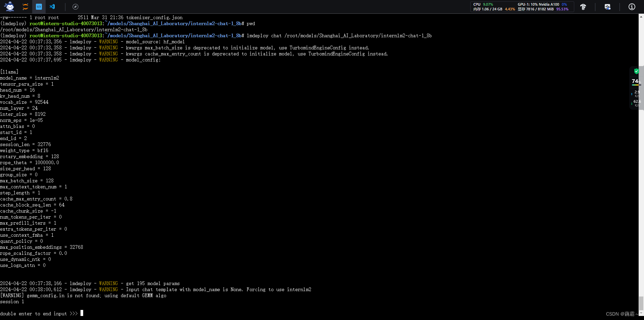
Task: Click the '[llama]' section header line
Action: pos(9,72)
